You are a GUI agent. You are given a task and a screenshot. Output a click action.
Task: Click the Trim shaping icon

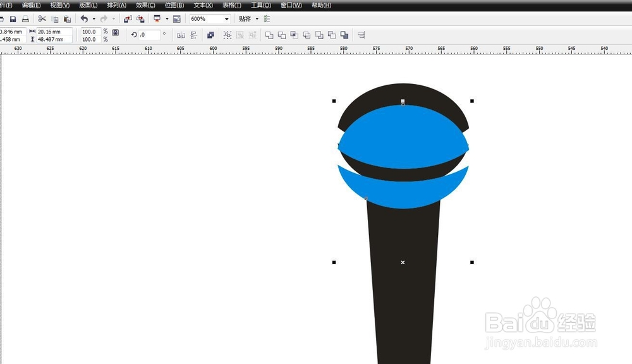pos(282,35)
